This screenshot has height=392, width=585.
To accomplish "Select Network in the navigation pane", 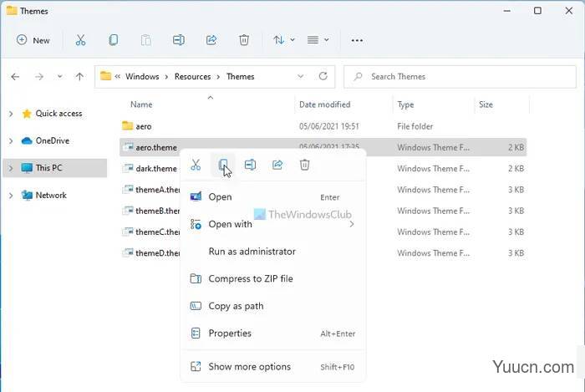I will (x=44, y=195).
